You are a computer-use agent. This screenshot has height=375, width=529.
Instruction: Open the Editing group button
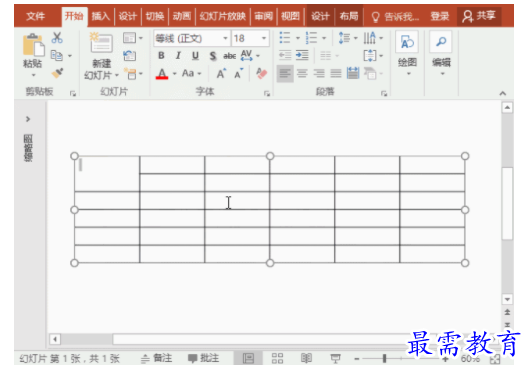[441, 53]
